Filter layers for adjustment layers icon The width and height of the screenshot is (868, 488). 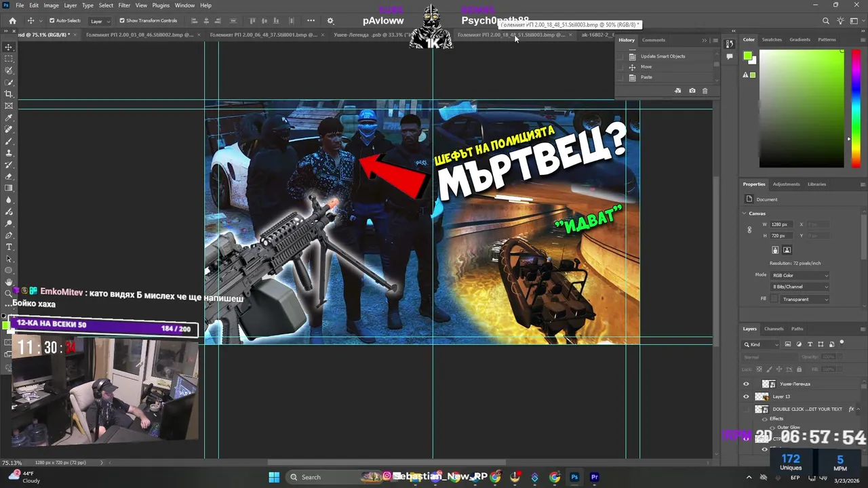(799, 344)
